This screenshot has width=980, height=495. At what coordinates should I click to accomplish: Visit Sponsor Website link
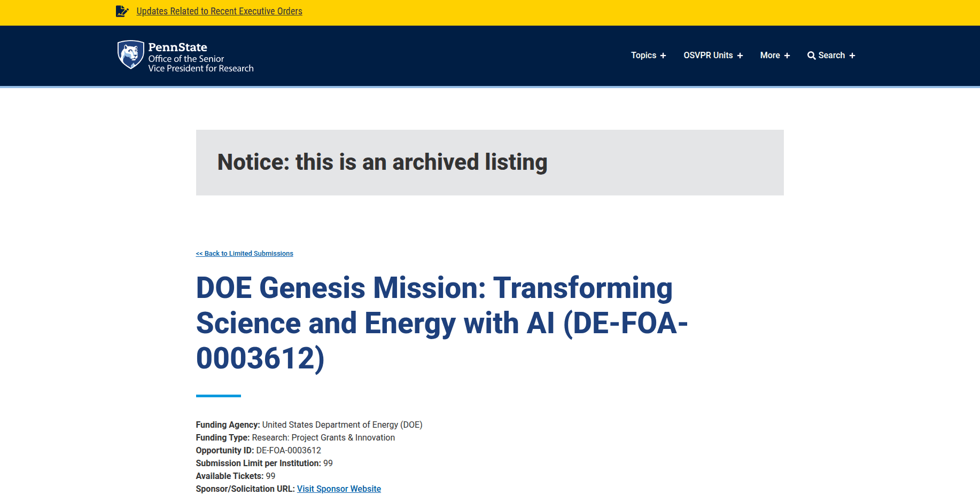pos(339,489)
